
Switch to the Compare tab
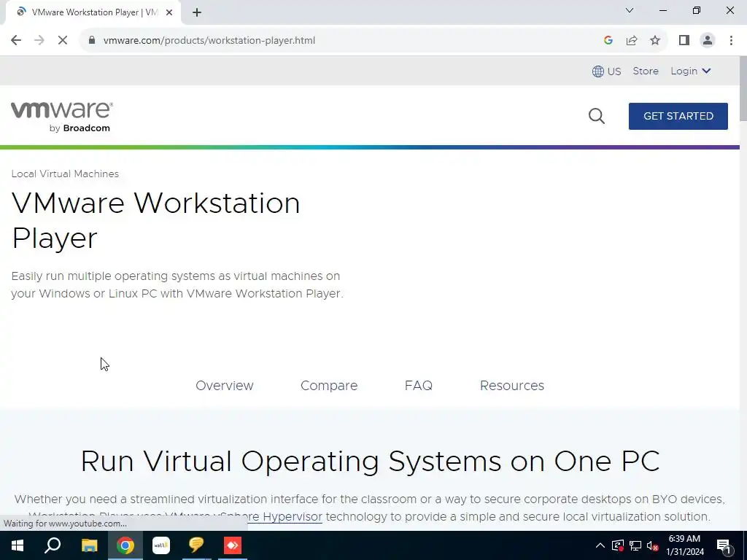pyautogui.click(x=329, y=386)
